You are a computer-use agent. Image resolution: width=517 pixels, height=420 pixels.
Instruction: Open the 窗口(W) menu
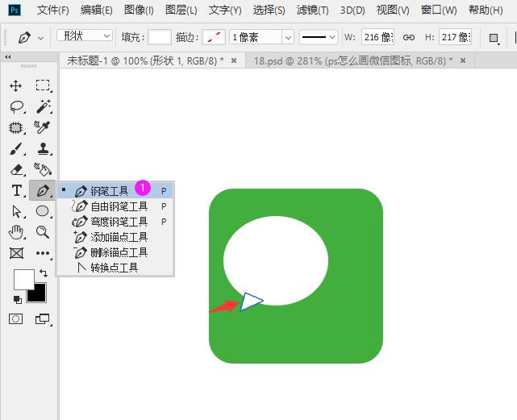tap(439, 10)
